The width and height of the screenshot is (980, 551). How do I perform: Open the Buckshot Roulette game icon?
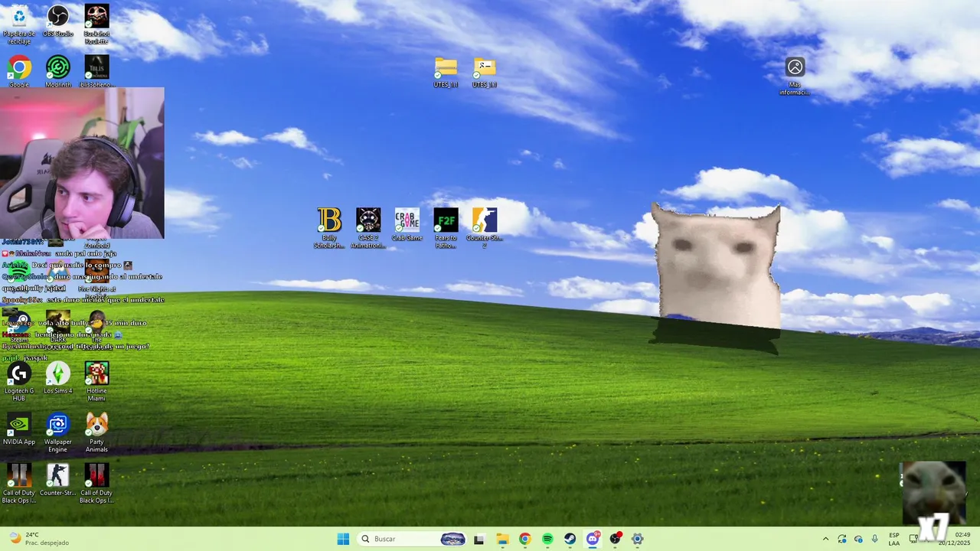tap(96, 23)
